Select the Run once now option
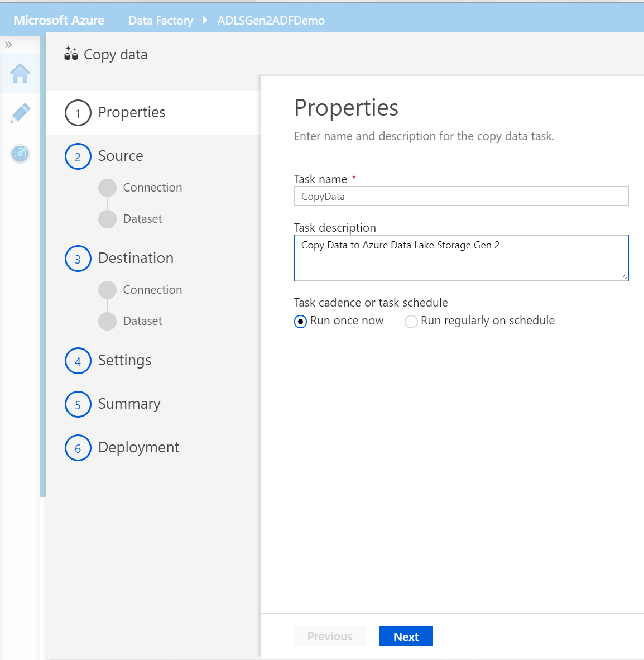Screen dimensions: 644x660 (x=300, y=321)
